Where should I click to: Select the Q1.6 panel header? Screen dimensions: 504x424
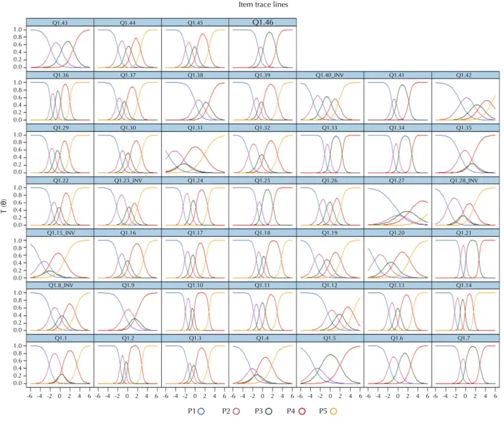click(x=398, y=338)
